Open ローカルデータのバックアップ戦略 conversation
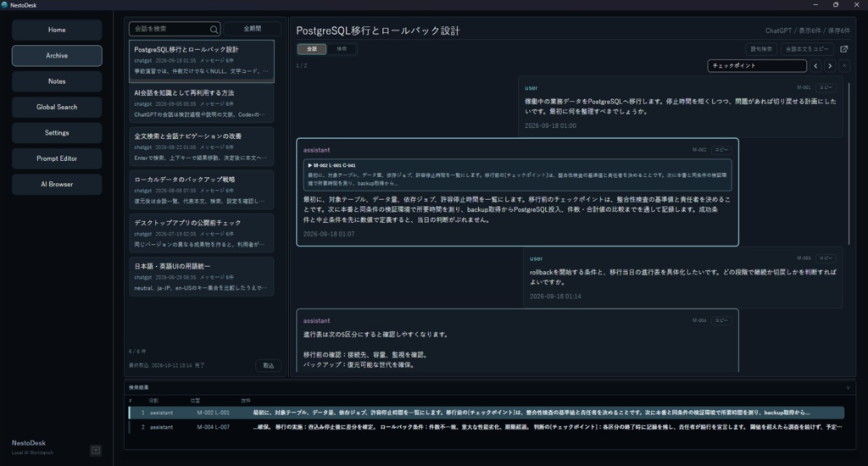 coord(202,190)
